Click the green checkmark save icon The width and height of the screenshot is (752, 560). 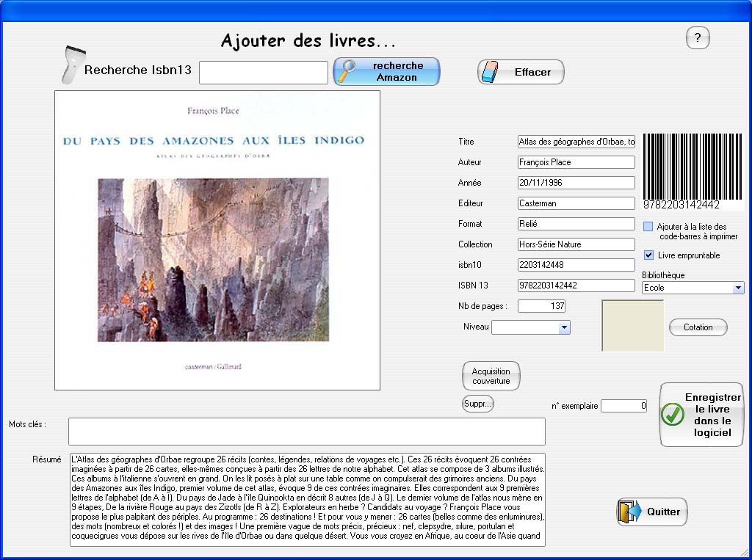[x=673, y=415]
